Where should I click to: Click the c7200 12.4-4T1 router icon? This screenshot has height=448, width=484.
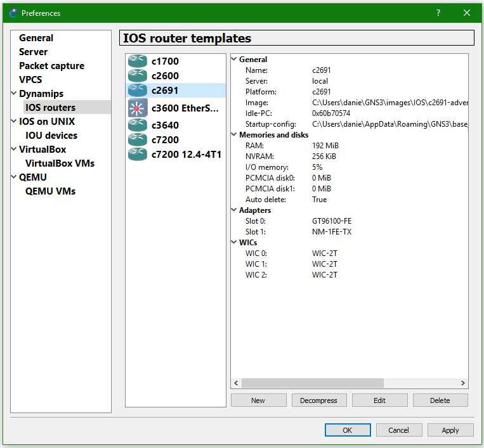138,154
